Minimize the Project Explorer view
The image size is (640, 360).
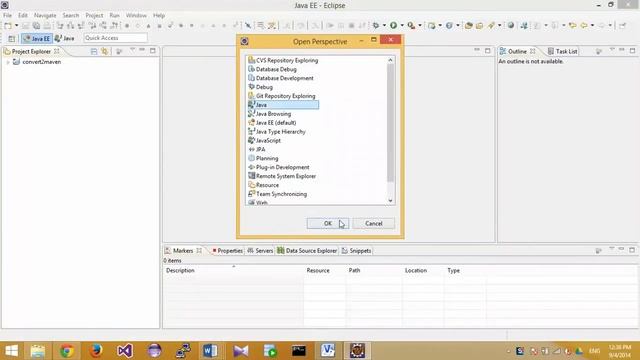pos(142,51)
